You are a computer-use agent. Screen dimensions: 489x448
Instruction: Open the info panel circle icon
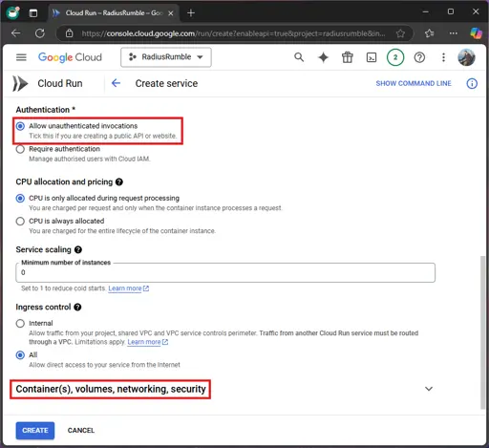point(472,83)
